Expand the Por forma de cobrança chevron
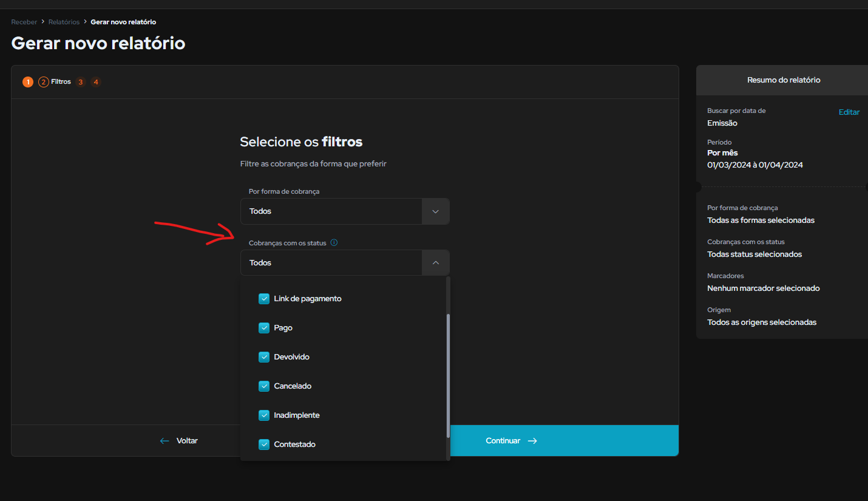 point(435,211)
